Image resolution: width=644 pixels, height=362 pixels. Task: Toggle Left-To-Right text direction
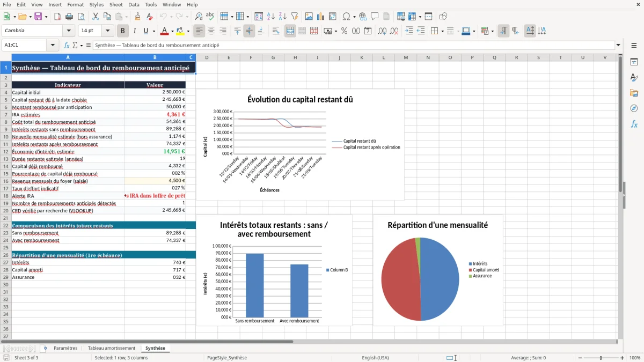pyautogui.click(x=503, y=31)
